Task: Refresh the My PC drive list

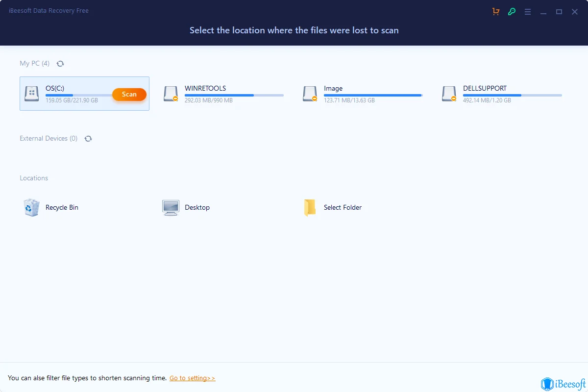Action: (x=60, y=64)
